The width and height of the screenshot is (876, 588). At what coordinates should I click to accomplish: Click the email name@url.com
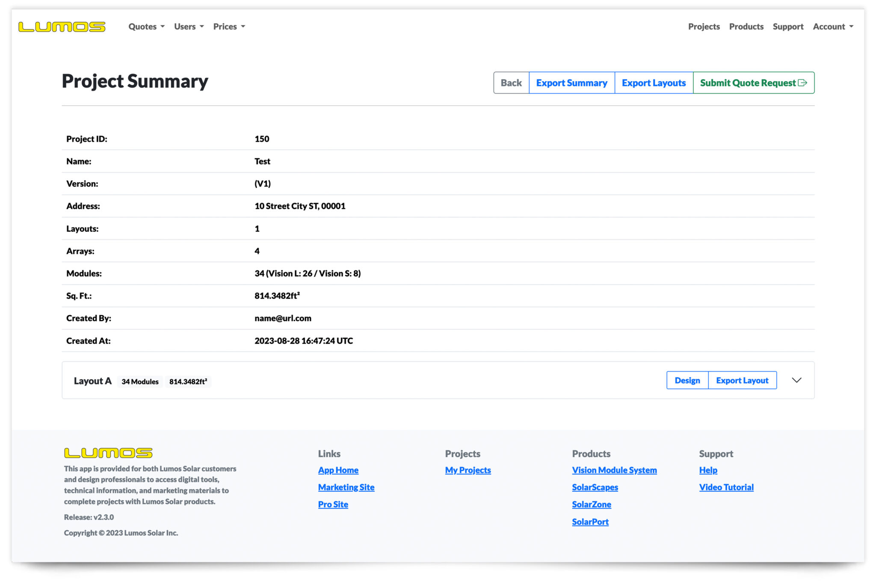pyautogui.click(x=283, y=318)
